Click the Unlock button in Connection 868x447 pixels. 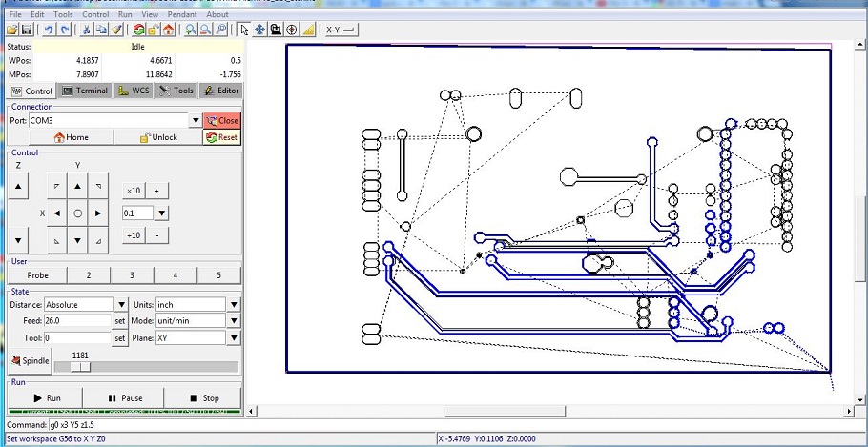(158, 137)
